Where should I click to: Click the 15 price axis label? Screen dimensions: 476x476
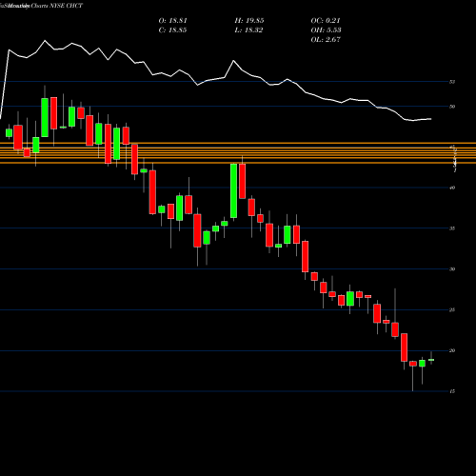tap(452, 391)
